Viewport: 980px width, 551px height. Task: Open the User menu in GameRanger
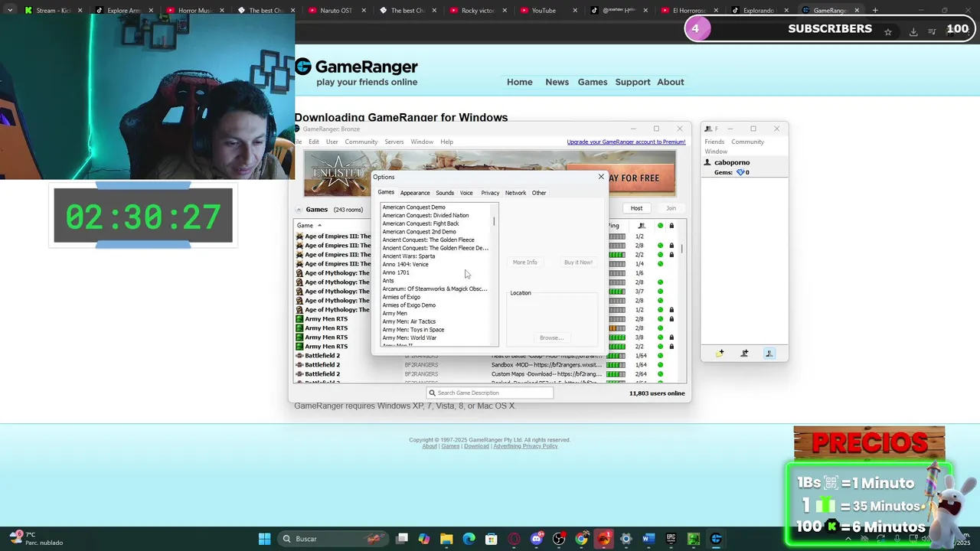tap(332, 142)
